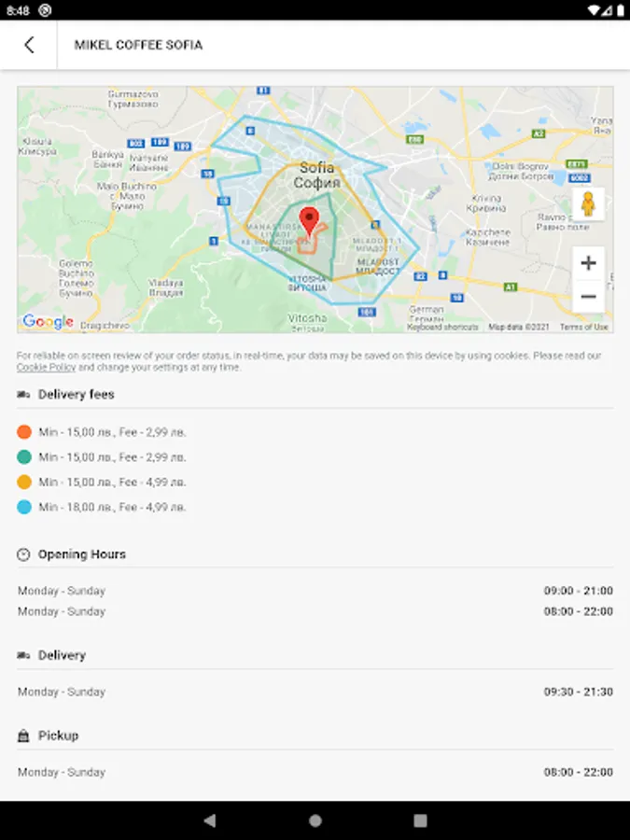Tap the truck icon beside Delivery heading
The height and width of the screenshot is (840, 630).
[x=23, y=655]
